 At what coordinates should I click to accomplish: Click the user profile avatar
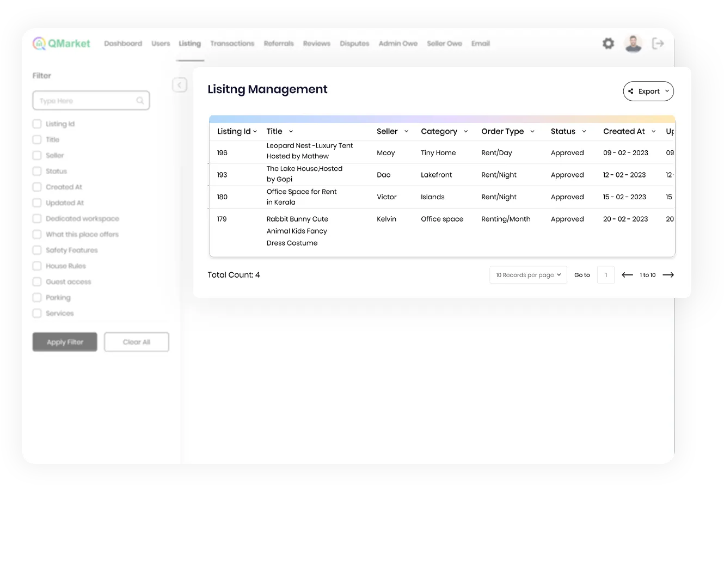[x=633, y=44]
